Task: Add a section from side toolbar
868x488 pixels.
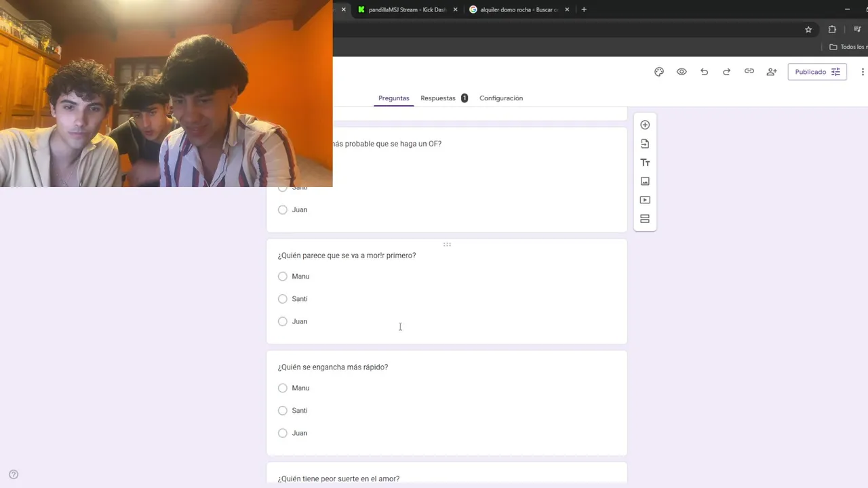Action: pyautogui.click(x=645, y=219)
